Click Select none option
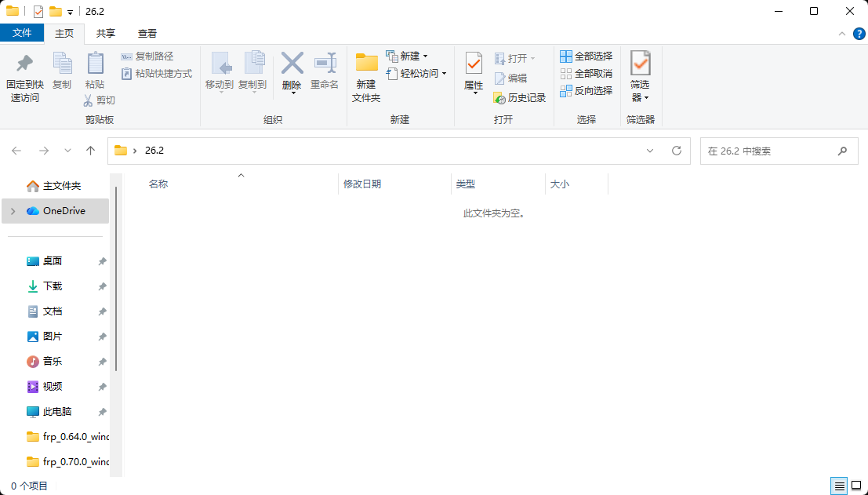 pyautogui.click(x=587, y=74)
